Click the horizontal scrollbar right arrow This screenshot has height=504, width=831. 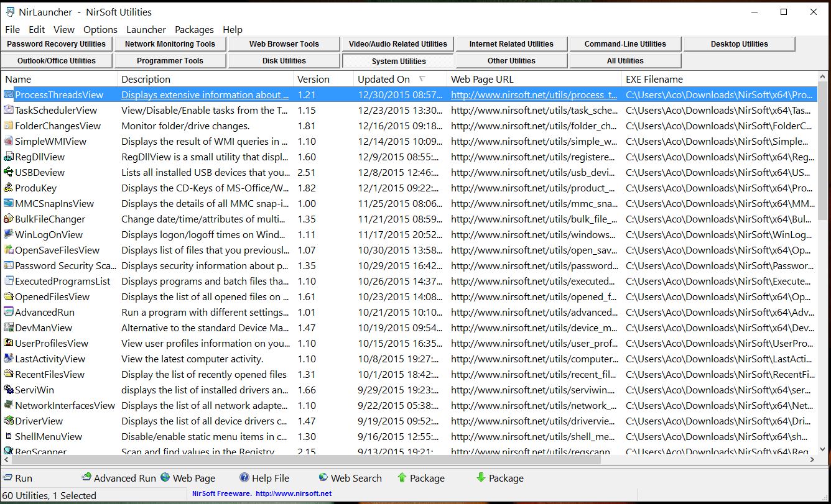pos(813,460)
